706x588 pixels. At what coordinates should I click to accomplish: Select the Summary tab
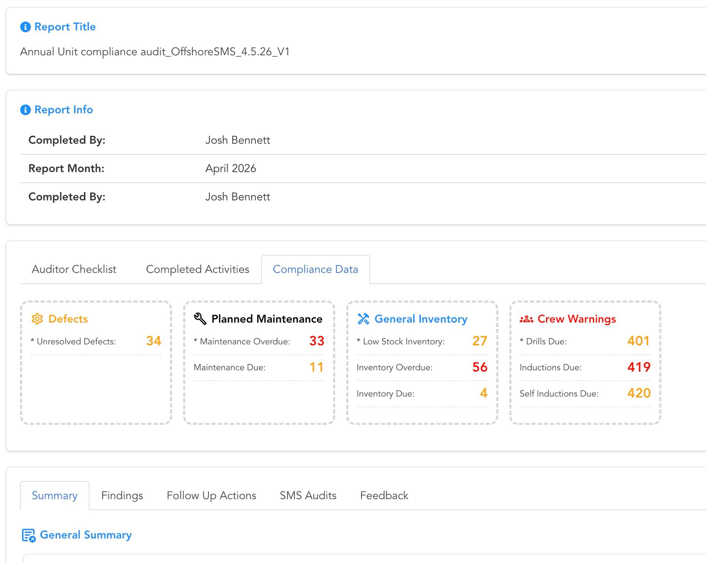pos(54,496)
